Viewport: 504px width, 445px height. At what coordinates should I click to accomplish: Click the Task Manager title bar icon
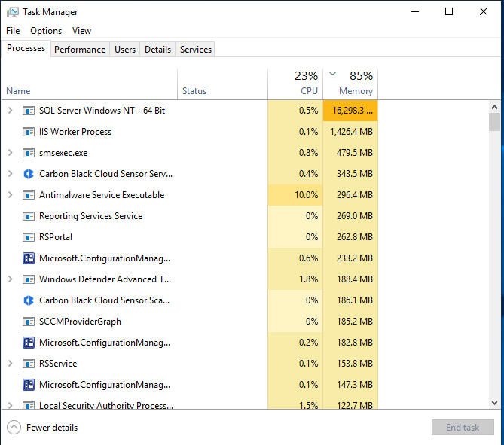click(x=13, y=12)
